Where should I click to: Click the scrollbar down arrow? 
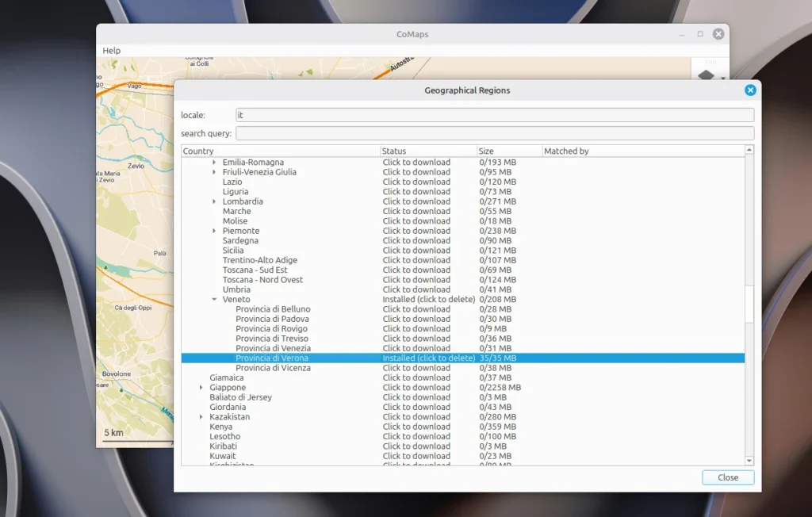(x=749, y=461)
